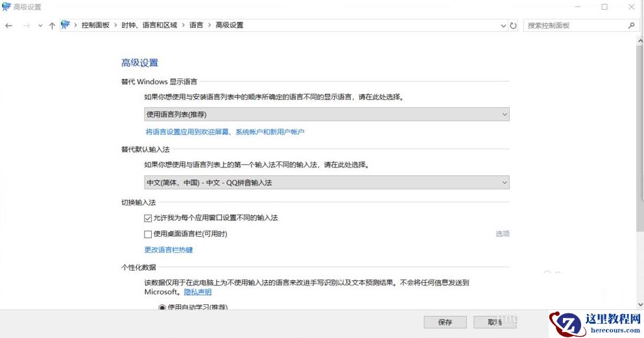The height and width of the screenshot is (338, 644).
Task: Go back with the left arrow button
Action: tap(9, 25)
